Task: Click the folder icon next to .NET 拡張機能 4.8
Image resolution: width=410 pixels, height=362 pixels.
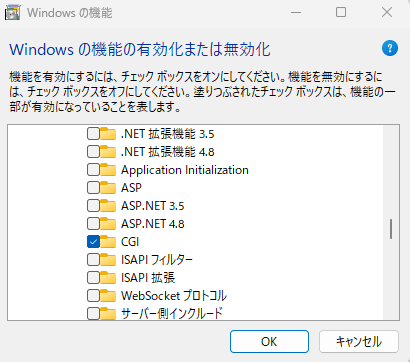Action: pyautogui.click(x=108, y=152)
